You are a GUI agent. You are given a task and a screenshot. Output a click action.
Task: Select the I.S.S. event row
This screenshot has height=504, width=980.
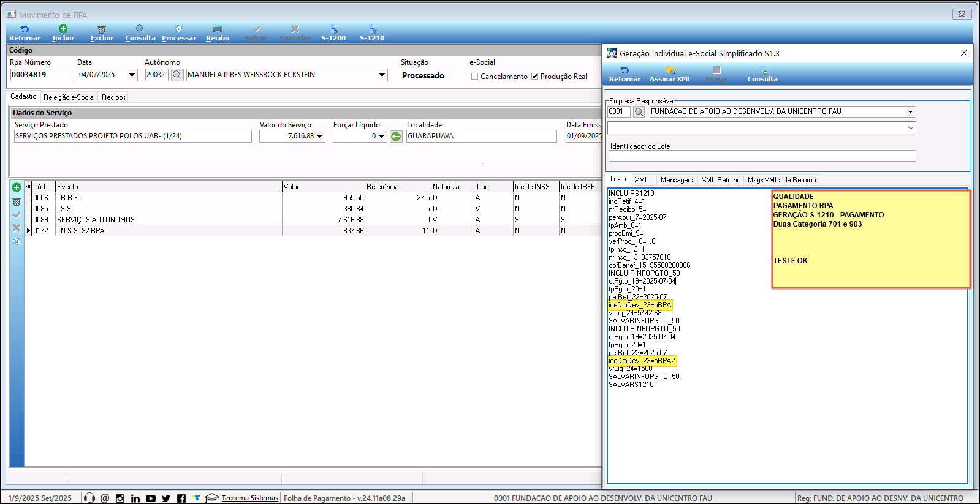[x=313, y=209]
